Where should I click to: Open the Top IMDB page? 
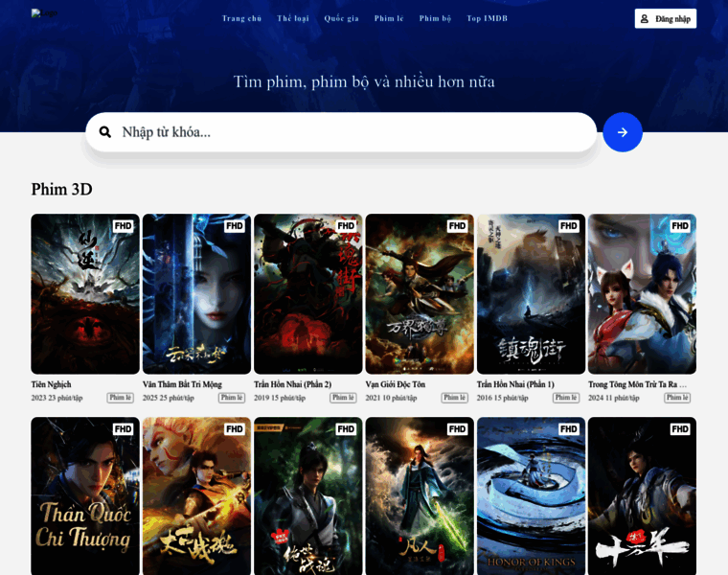[x=487, y=18]
